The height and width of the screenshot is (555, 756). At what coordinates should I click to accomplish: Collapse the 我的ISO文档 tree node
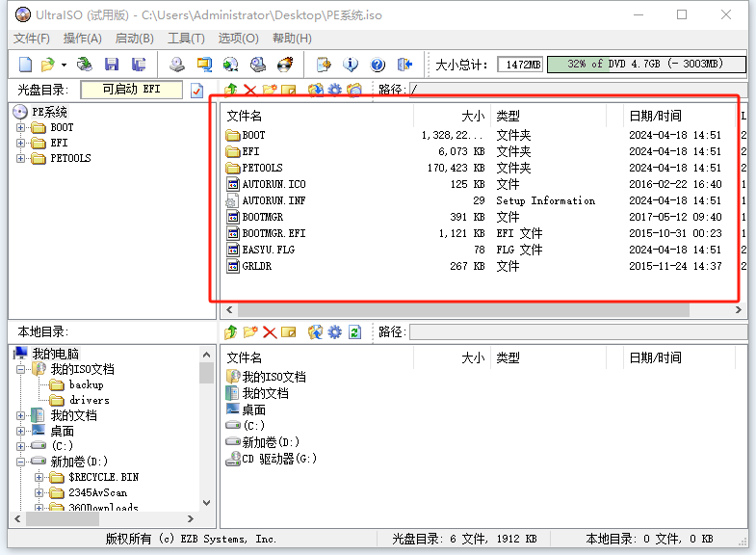[21, 370]
